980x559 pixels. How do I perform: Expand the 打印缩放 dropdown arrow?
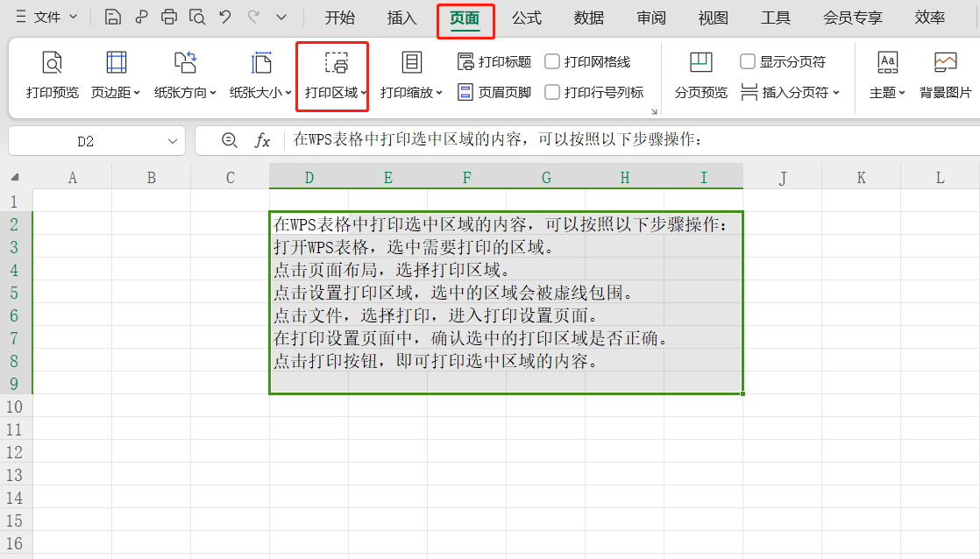click(x=439, y=93)
